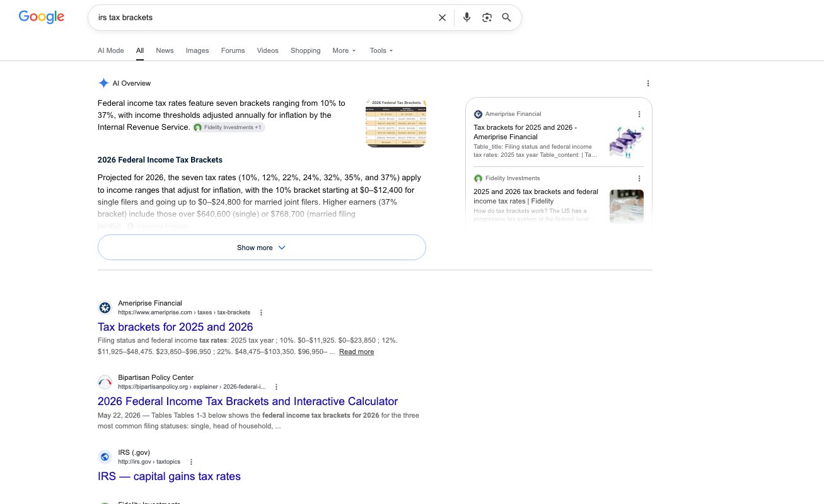Click Ameriprise favicon in search result
The width and height of the screenshot is (824, 504).
pyautogui.click(x=105, y=307)
